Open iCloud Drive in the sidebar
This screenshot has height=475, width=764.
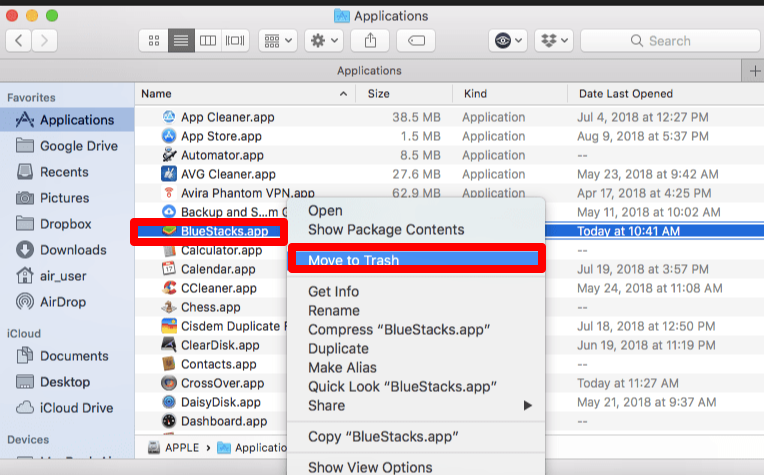coord(67,408)
